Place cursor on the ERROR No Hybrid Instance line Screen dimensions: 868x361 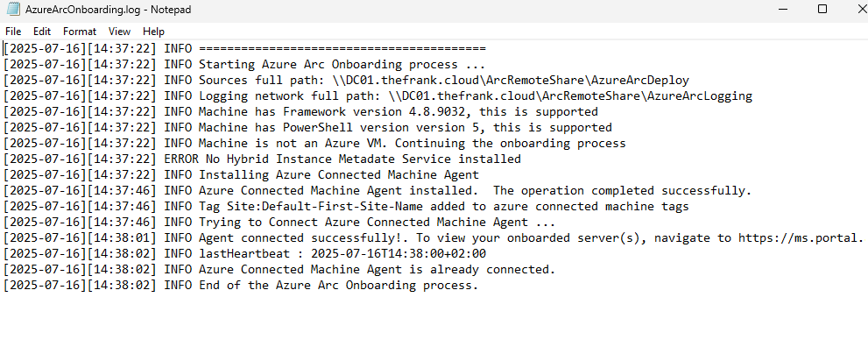[342, 159]
